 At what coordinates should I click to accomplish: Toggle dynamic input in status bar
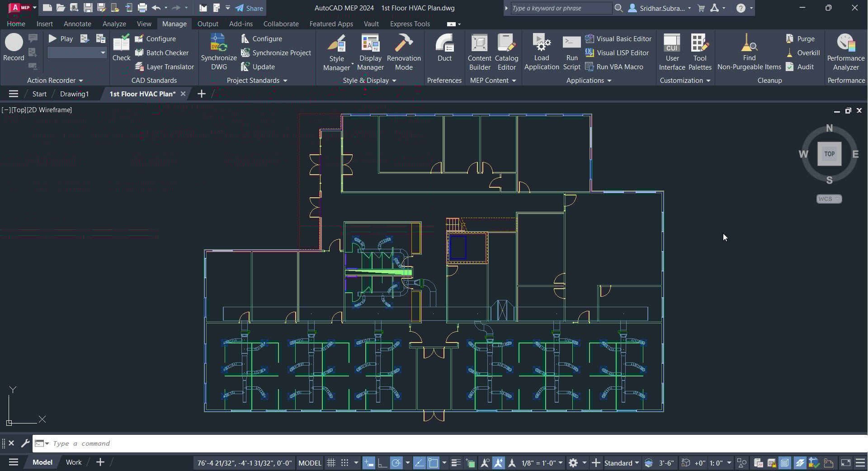coord(369,463)
